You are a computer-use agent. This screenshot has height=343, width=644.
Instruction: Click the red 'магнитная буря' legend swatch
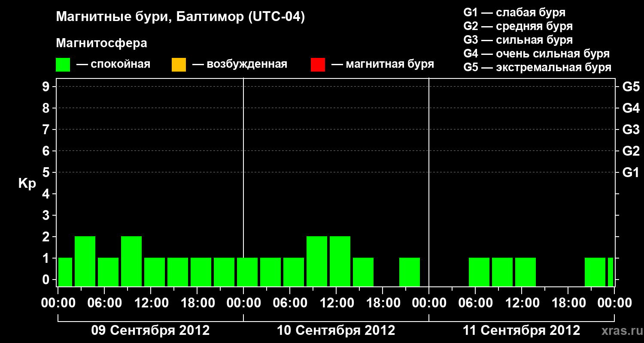pos(318,65)
